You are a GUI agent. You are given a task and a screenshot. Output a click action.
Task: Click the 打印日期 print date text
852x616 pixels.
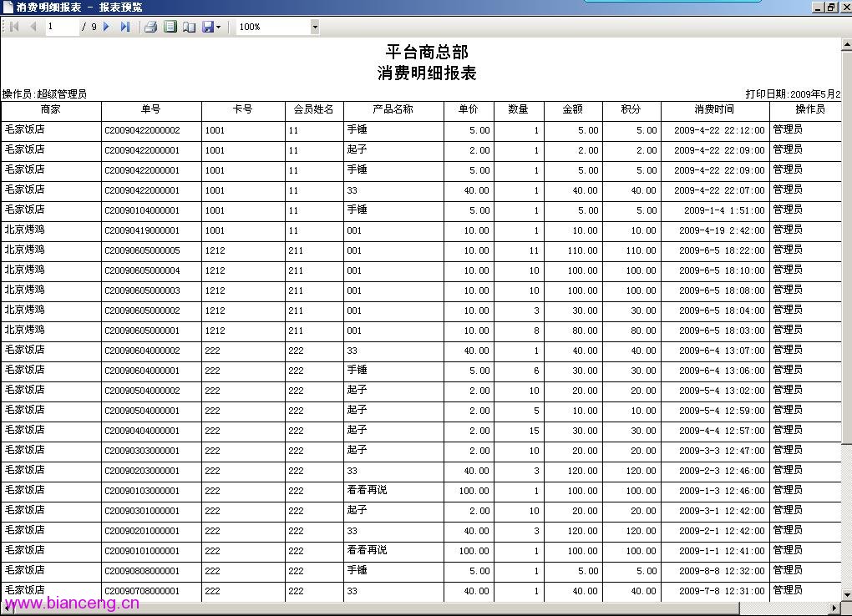[x=793, y=94]
